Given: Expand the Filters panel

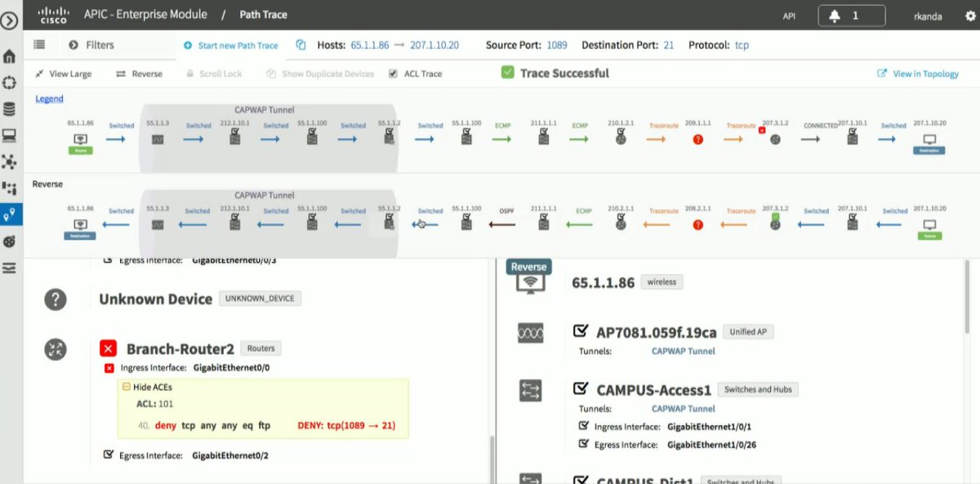Looking at the screenshot, I should 91,45.
